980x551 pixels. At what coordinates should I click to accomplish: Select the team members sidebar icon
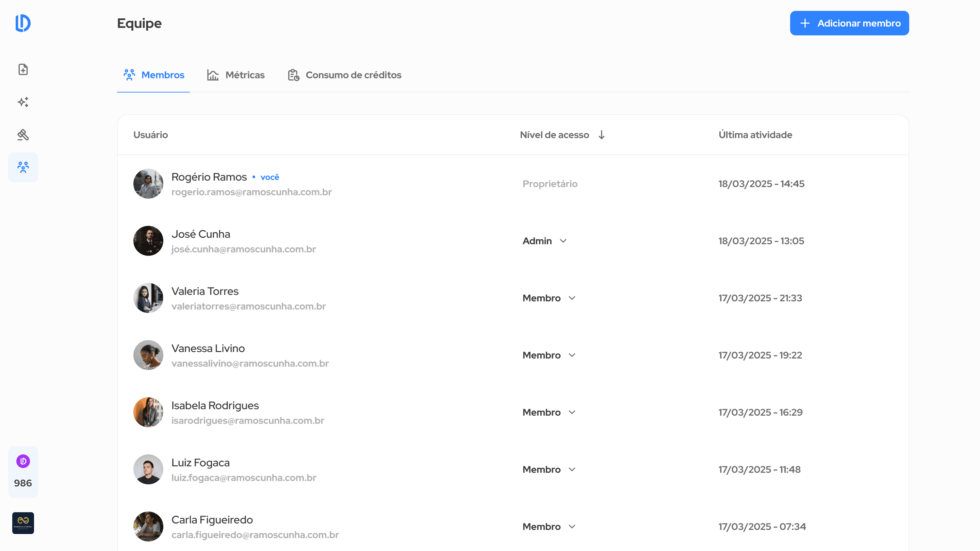click(23, 167)
